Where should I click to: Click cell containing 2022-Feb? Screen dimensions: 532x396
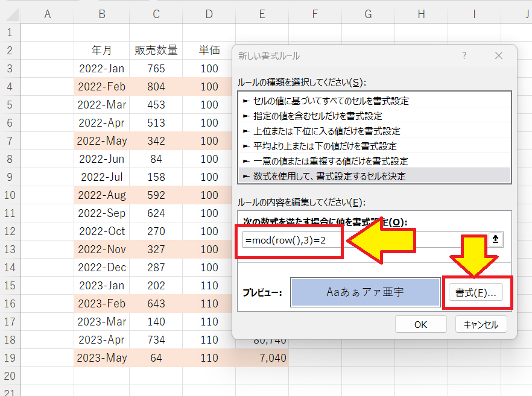pos(102,87)
